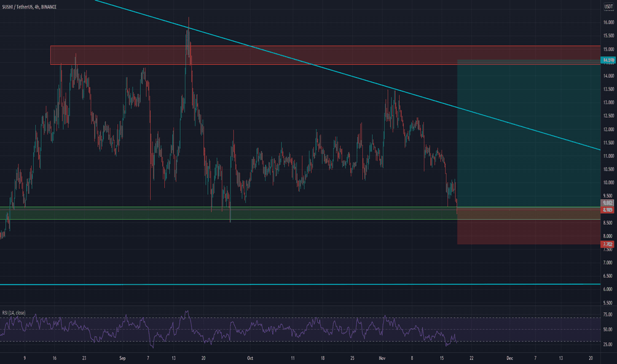Click the Nov label on time axis
The height and width of the screenshot is (364, 617).
coord(382,358)
